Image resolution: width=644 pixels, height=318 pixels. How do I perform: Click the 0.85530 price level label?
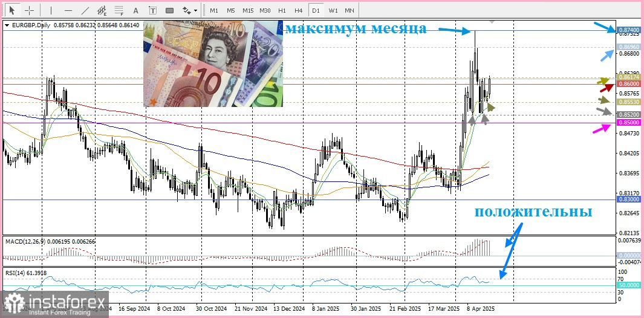pos(628,102)
